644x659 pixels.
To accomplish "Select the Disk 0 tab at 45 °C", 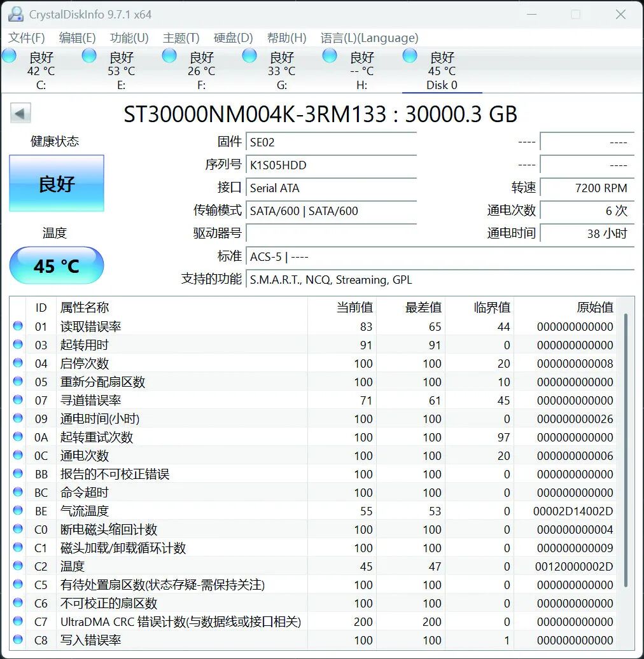I will (x=442, y=70).
